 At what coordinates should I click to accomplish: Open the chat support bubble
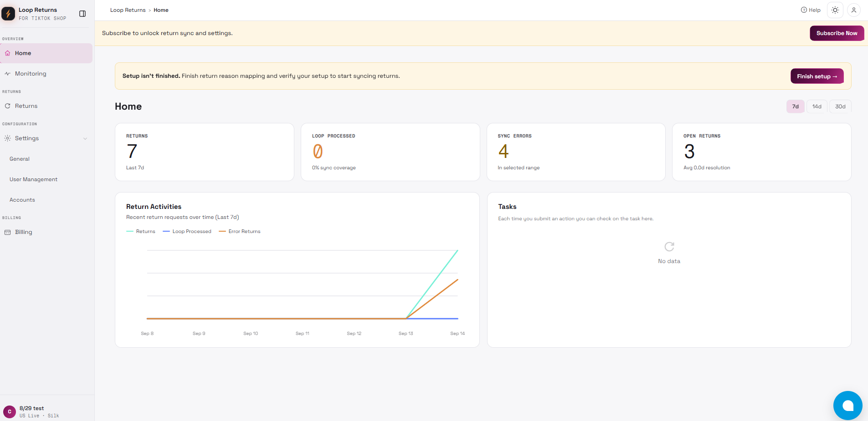[847, 406]
